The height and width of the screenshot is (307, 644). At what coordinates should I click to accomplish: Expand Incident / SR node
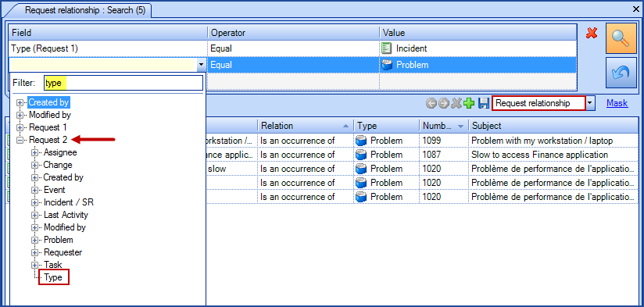(x=34, y=202)
